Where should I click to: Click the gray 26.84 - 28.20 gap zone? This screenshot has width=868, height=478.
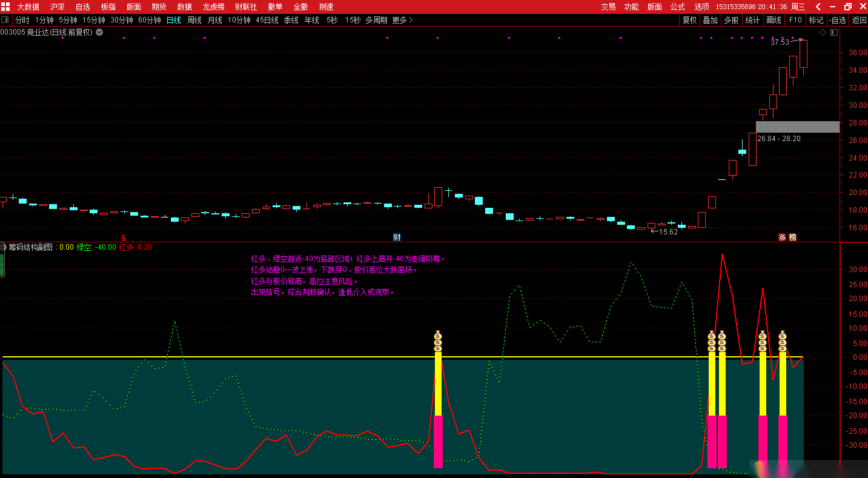798,127
